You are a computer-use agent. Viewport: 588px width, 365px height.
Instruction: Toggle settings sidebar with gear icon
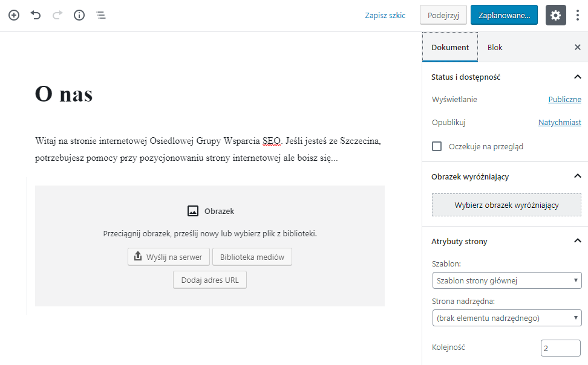pyautogui.click(x=556, y=15)
